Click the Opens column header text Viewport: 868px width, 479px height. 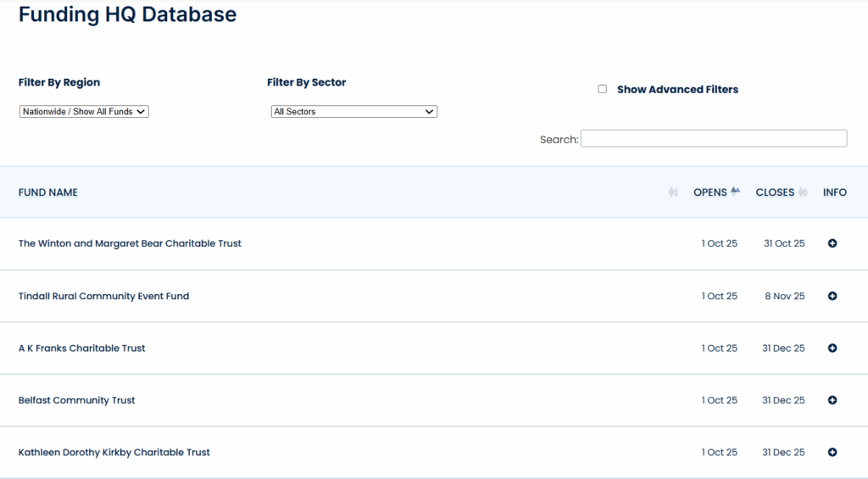pyautogui.click(x=709, y=192)
